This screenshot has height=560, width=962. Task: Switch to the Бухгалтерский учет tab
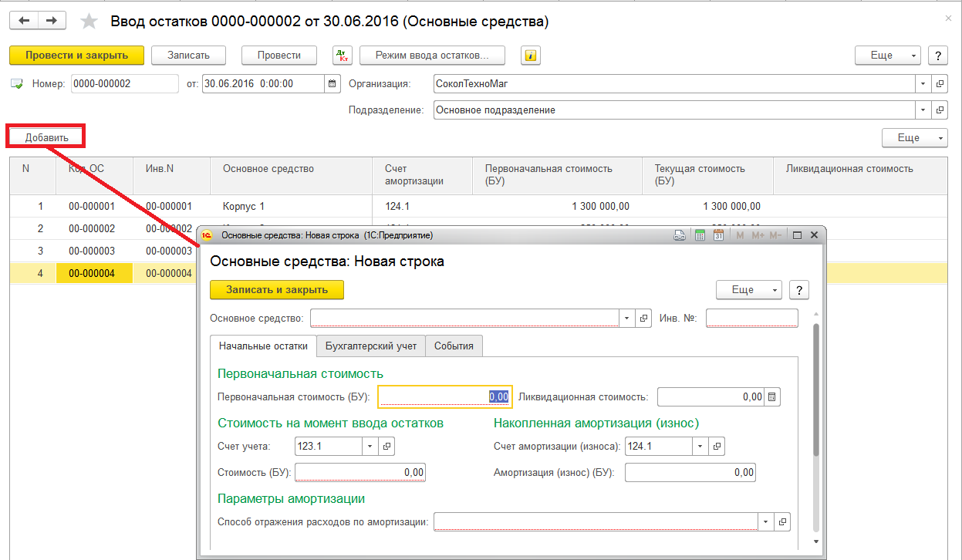click(x=370, y=346)
